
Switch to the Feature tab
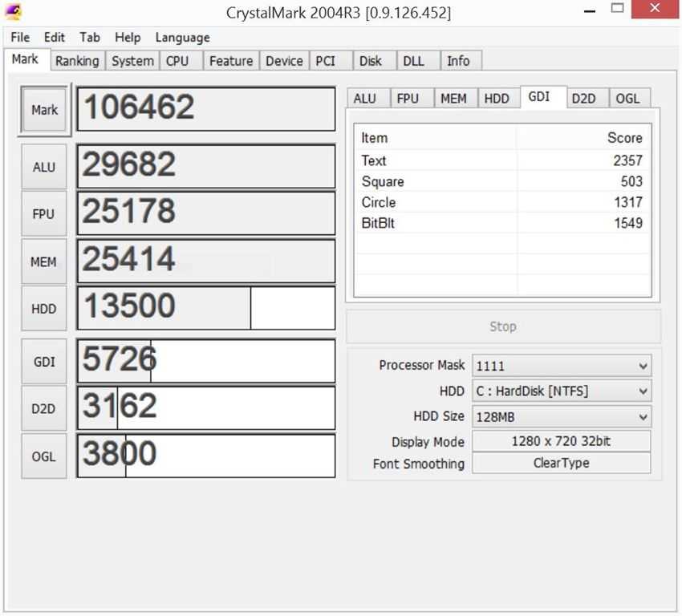pos(231,61)
